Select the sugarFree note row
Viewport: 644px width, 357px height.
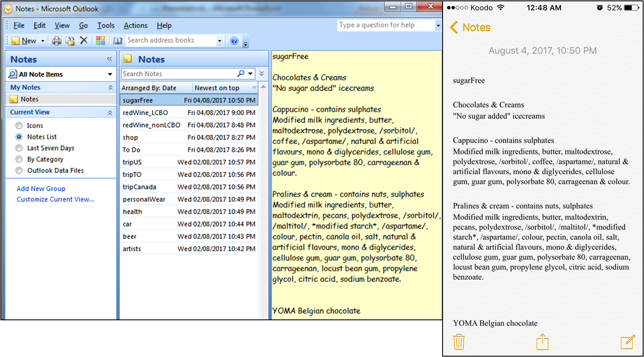pos(189,100)
